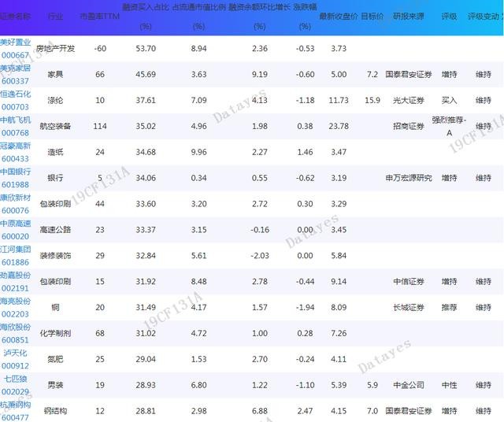Click 国泰君安证券 in the 美克家居 row
Image resolution: width=504 pixels, height=422 pixels.
(409, 75)
